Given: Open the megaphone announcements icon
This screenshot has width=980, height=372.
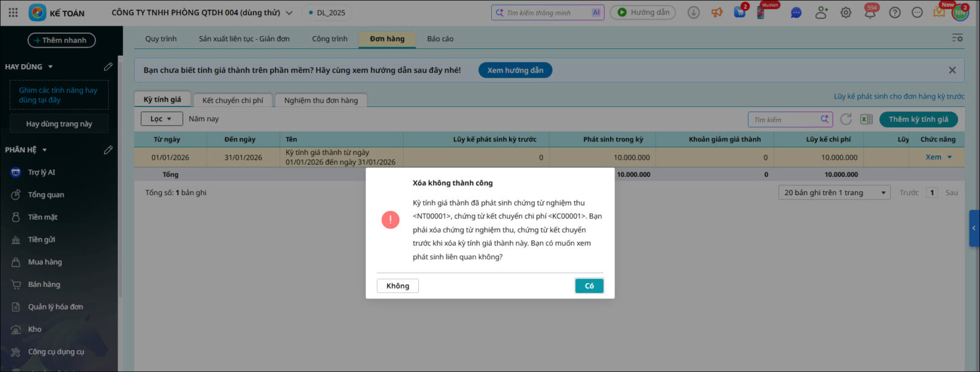Looking at the screenshot, I should [x=717, y=12].
